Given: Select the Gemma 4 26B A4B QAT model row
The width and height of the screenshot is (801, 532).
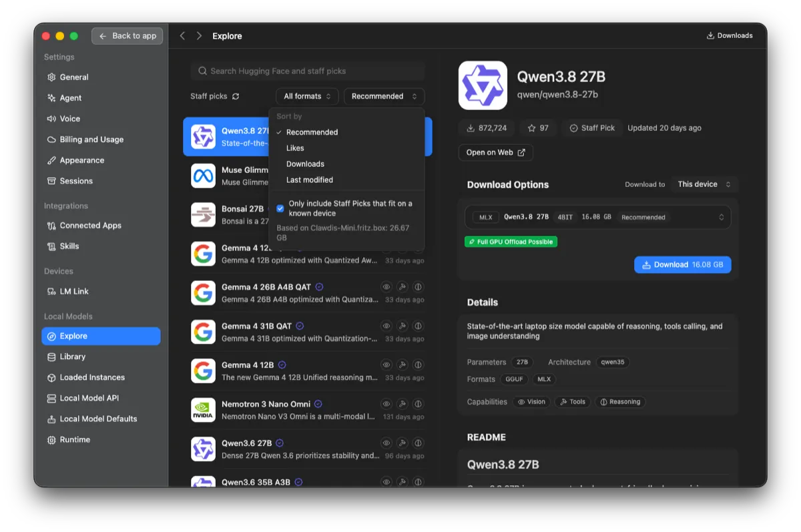Looking at the screenshot, I should click(x=307, y=293).
